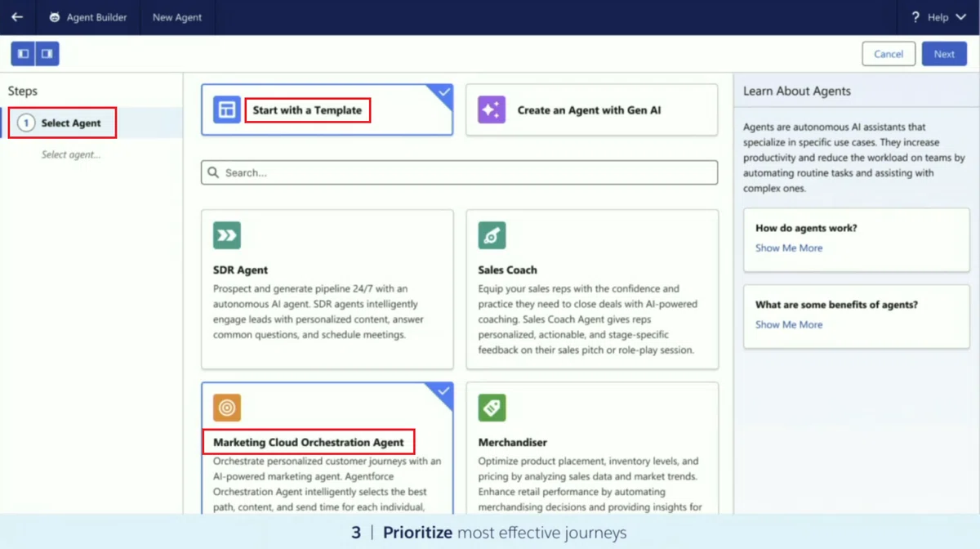Select the Merchandiser template card

point(592,448)
